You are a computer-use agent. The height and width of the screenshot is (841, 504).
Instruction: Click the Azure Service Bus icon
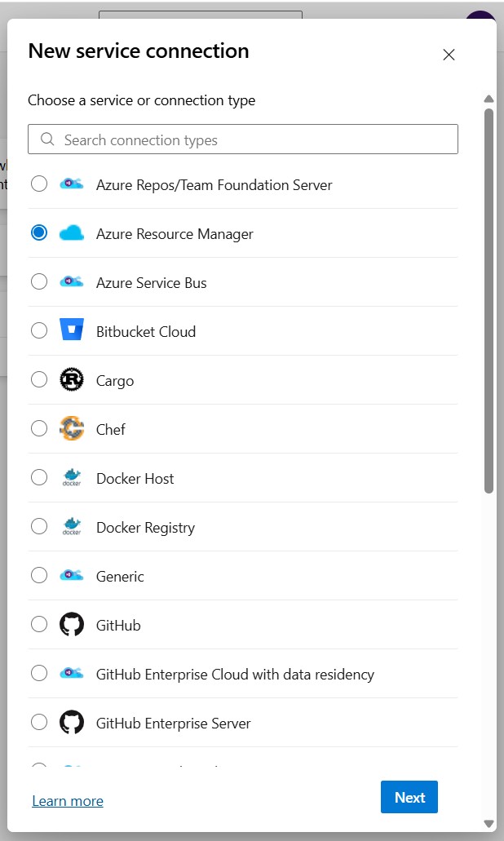tap(73, 281)
